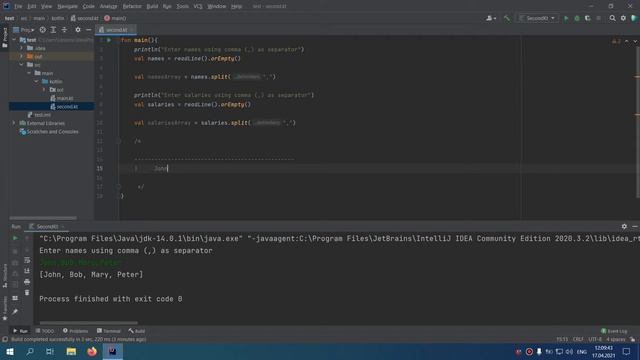This screenshot has width=640, height=360.
Task: Open IDE settings gear in top toolbar
Action: pos(623,18)
